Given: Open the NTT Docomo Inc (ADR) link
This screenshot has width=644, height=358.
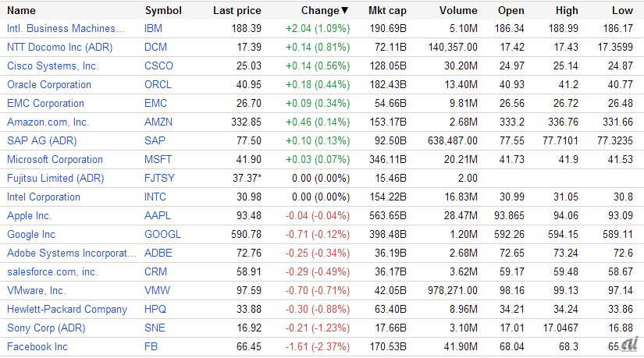Looking at the screenshot, I should click(60, 48).
